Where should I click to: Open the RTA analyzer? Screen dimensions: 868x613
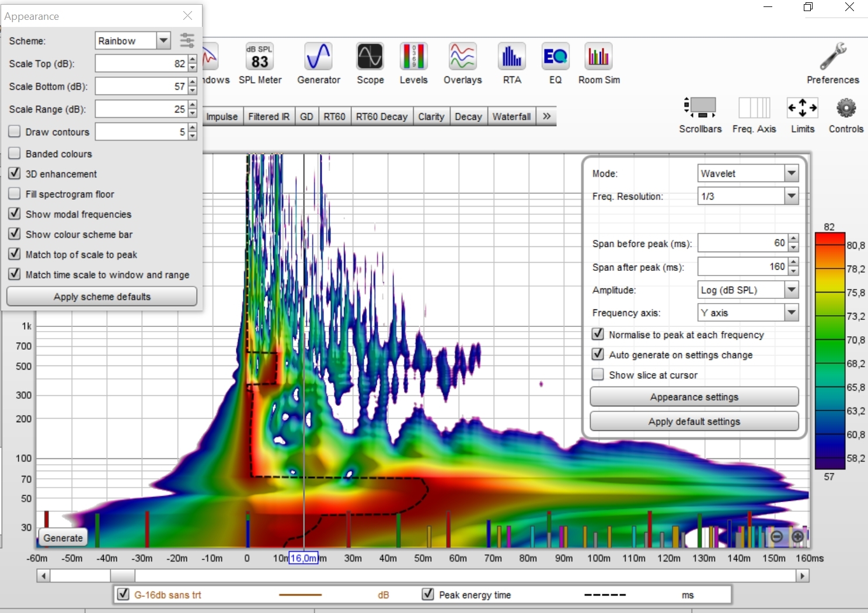[512, 63]
